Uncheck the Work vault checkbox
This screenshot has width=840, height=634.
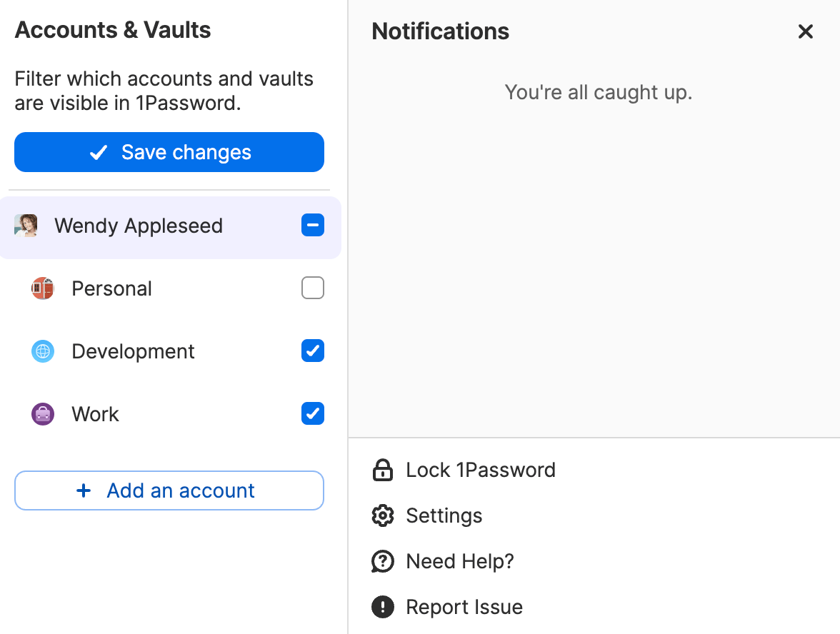coord(313,414)
